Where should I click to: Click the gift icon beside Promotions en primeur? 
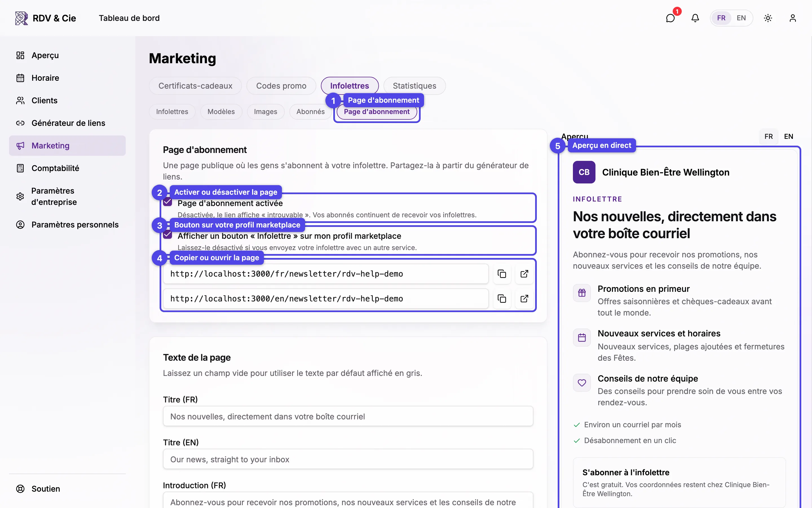582,293
